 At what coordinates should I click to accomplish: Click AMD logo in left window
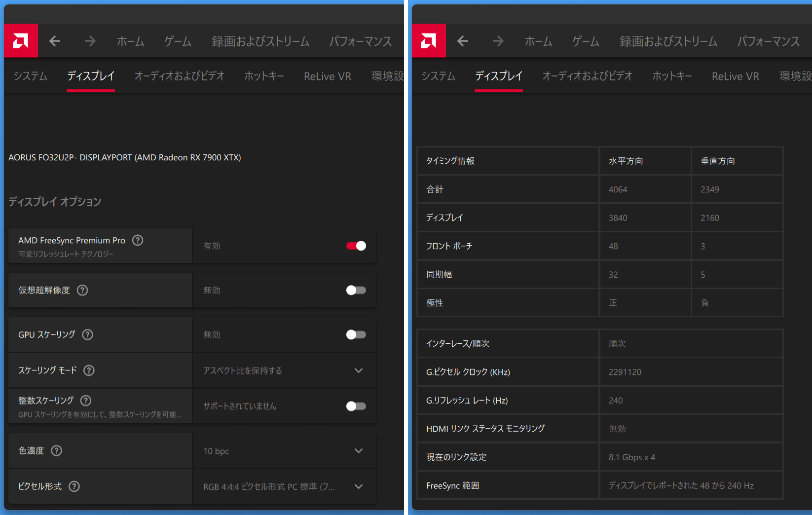(x=21, y=40)
